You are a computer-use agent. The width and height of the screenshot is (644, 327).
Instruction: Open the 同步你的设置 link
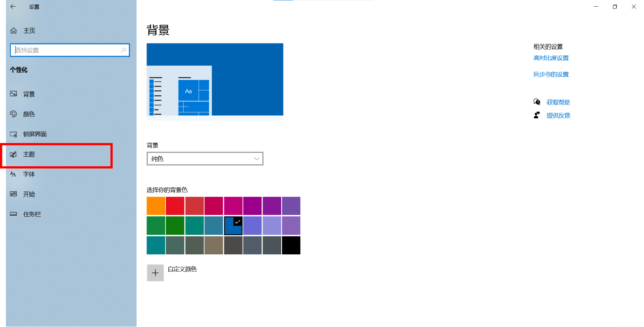pyautogui.click(x=551, y=74)
